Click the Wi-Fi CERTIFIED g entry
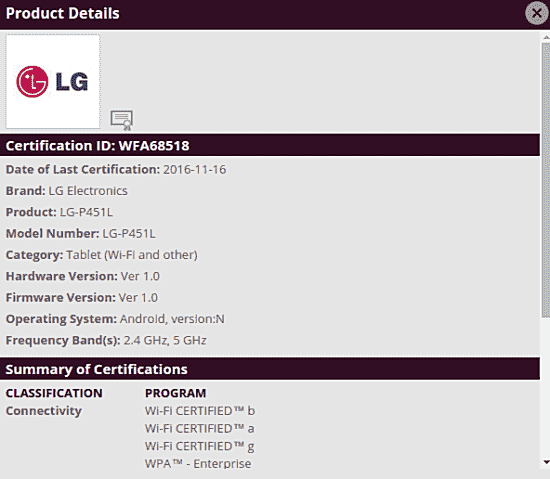 click(x=200, y=446)
